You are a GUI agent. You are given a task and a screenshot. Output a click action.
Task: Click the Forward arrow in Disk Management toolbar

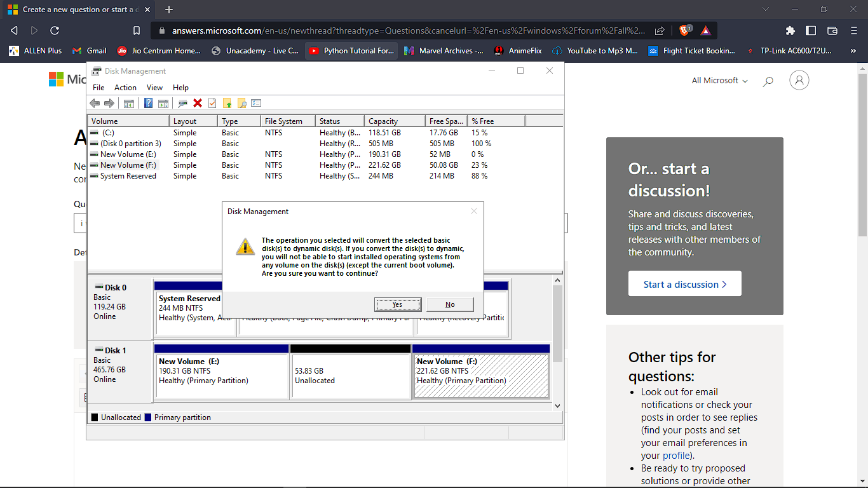point(109,103)
